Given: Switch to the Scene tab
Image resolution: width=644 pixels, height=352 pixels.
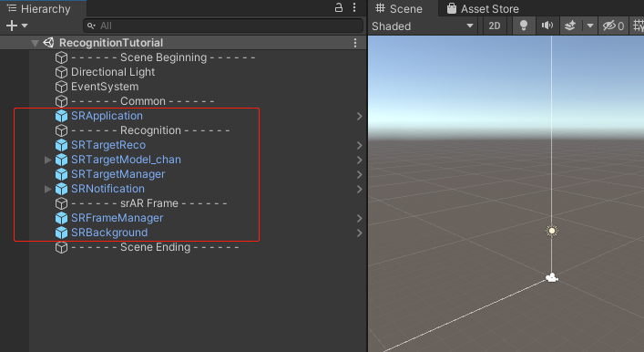Looking at the screenshot, I should pyautogui.click(x=399, y=8).
